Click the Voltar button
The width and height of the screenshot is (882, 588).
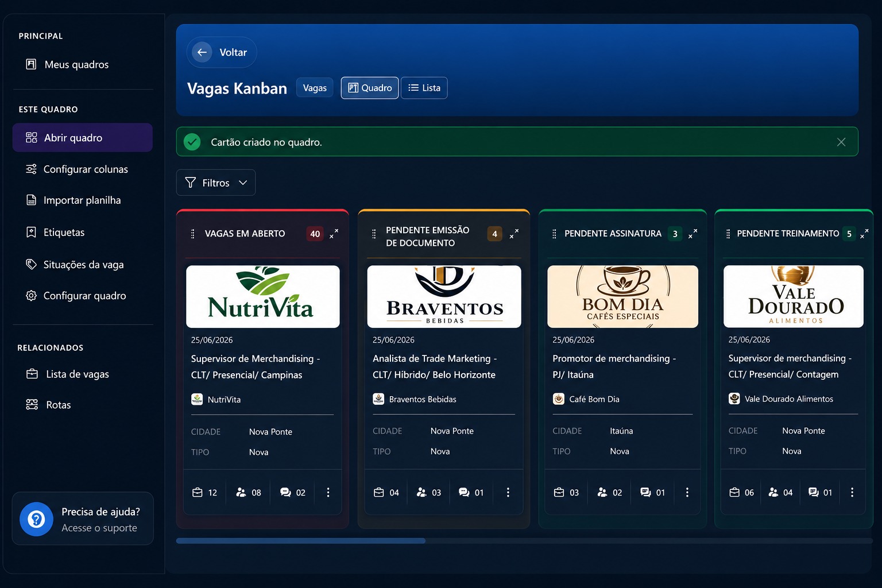[x=222, y=52]
